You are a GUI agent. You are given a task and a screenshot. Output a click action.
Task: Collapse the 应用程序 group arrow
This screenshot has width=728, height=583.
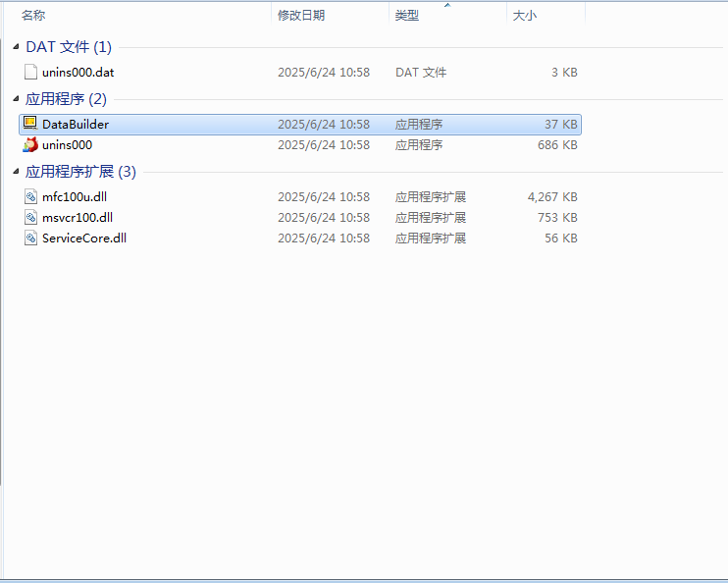tap(16, 99)
